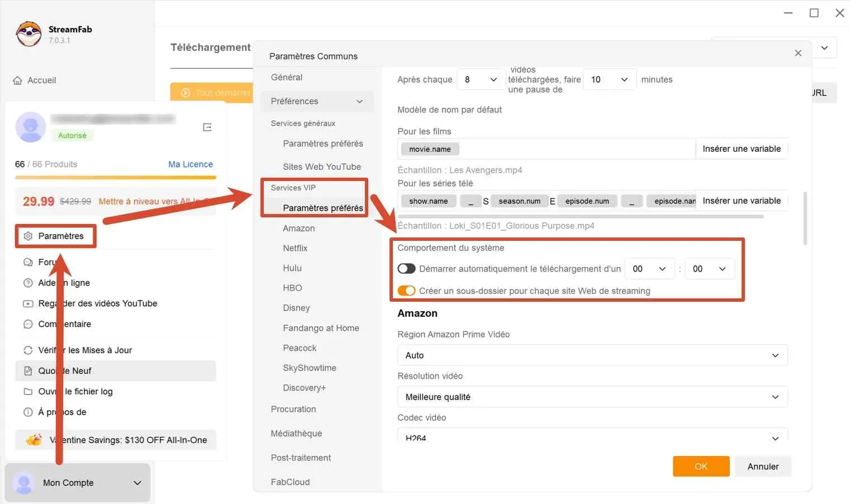Select the HBO settings entry
The height and width of the screenshot is (504, 850).
292,288
